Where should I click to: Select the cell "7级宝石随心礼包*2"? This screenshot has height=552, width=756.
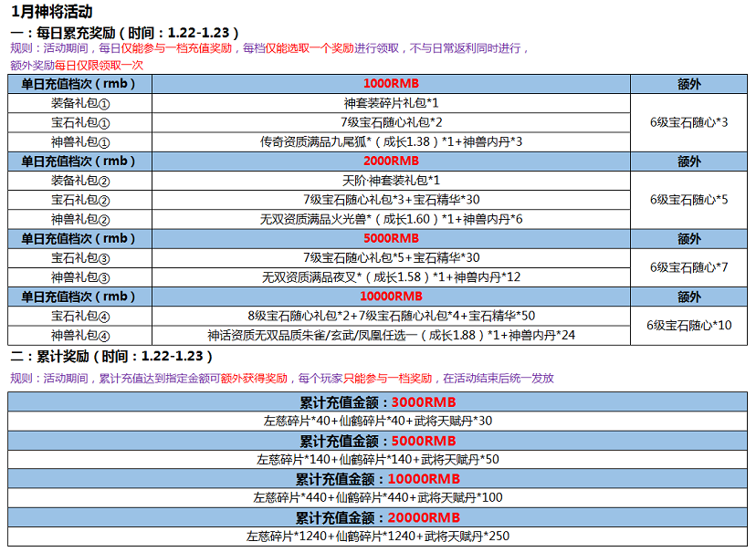tap(391, 122)
